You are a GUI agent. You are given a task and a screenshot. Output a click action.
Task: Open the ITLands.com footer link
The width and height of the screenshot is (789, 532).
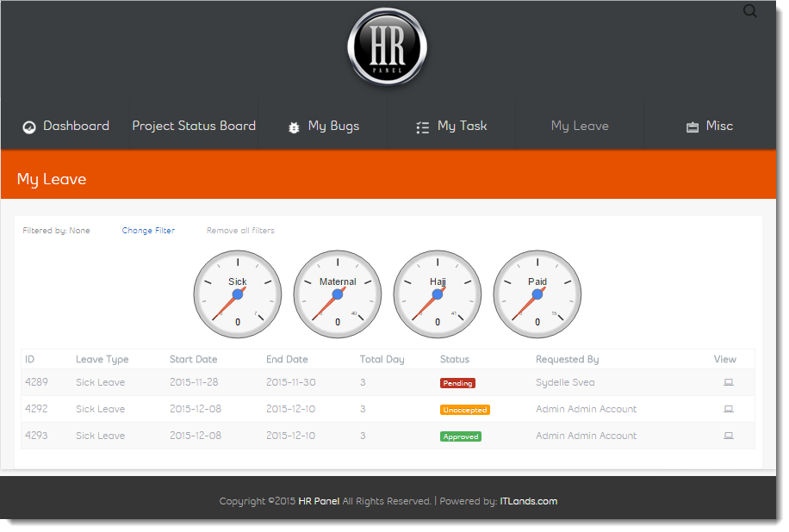click(x=528, y=501)
